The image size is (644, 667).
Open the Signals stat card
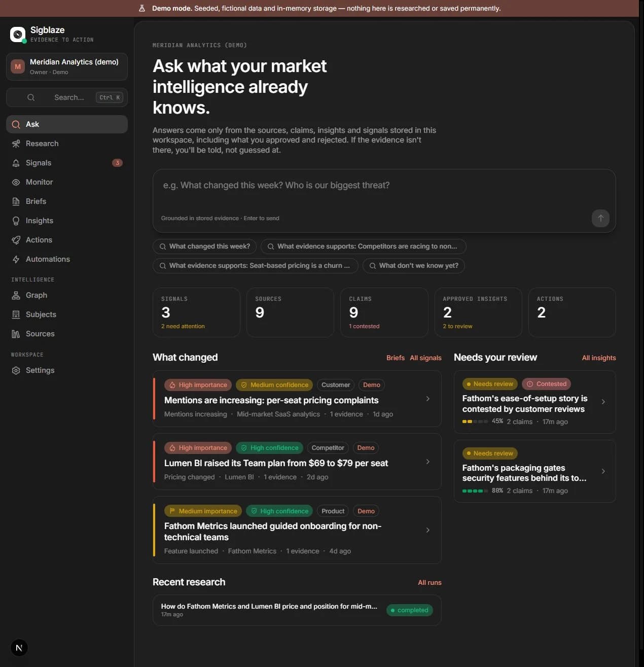point(196,312)
